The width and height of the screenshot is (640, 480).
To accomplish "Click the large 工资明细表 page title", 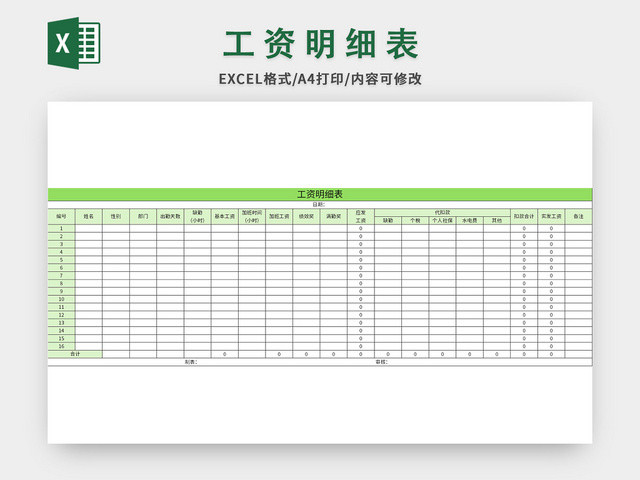I will click(x=320, y=44).
